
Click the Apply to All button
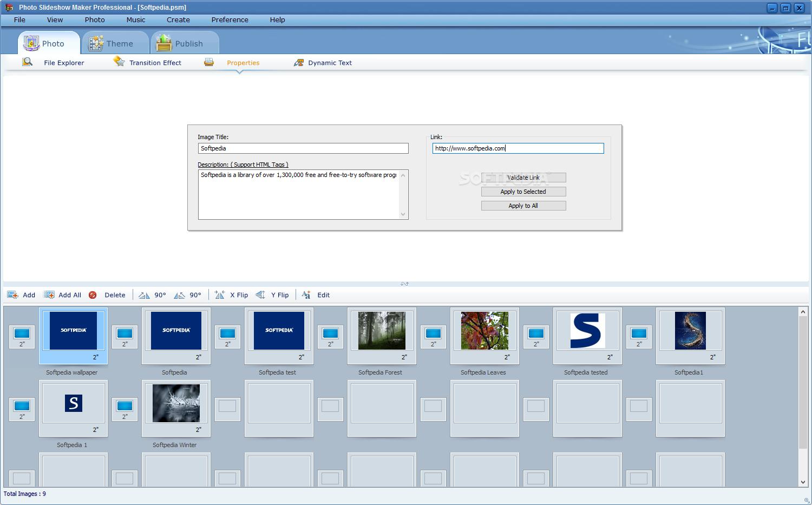[x=523, y=206]
